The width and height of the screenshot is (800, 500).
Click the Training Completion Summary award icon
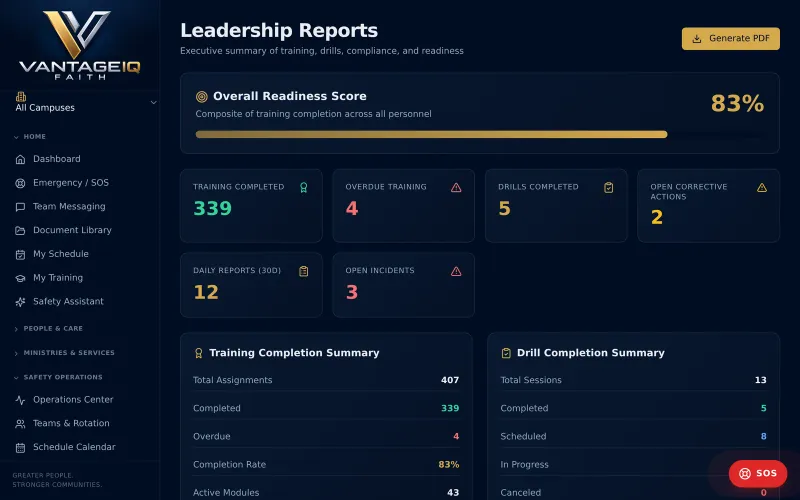click(198, 353)
